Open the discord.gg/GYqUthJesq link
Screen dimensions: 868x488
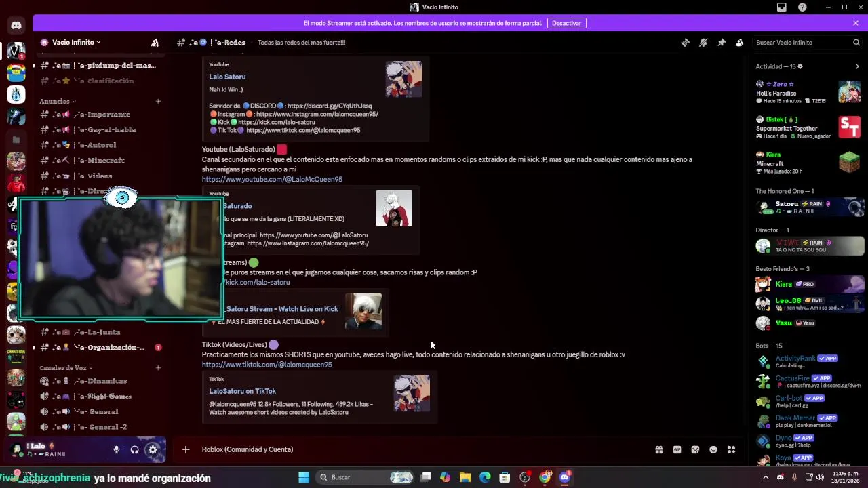tap(329, 106)
